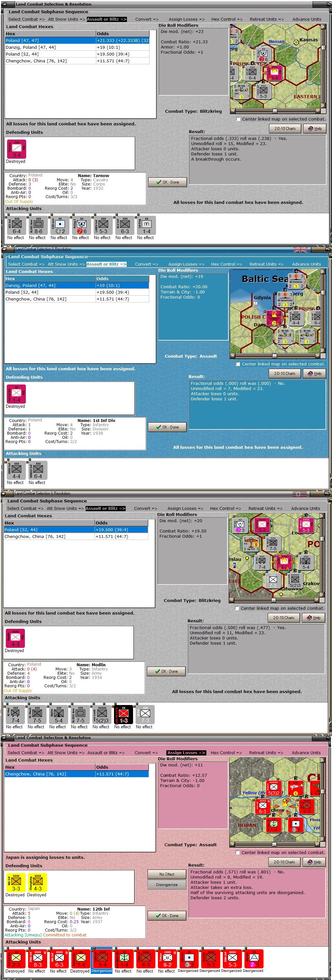
Task: Select the 25th Inf 8-3 Japanese unit
Action: [38, 959]
